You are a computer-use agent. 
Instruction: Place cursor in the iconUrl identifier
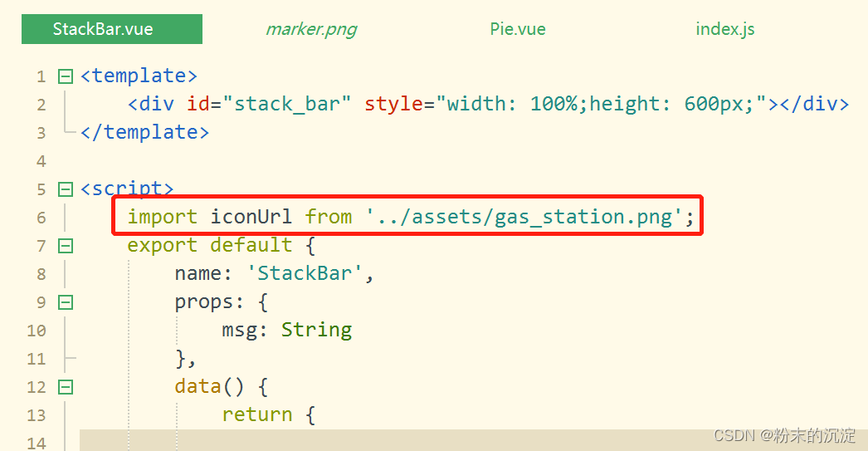click(251, 217)
